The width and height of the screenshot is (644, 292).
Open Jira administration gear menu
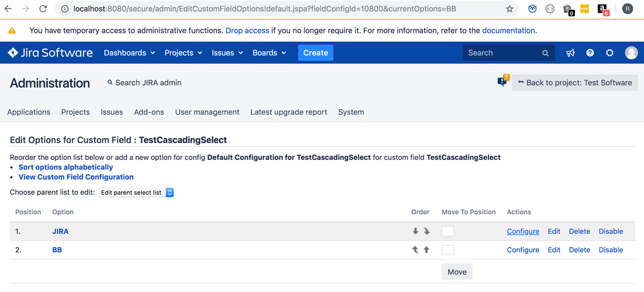[610, 53]
